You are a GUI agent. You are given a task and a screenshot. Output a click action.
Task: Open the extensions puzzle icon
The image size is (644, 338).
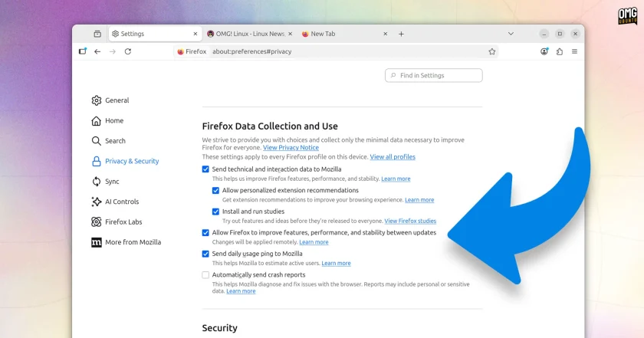[x=560, y=51]
